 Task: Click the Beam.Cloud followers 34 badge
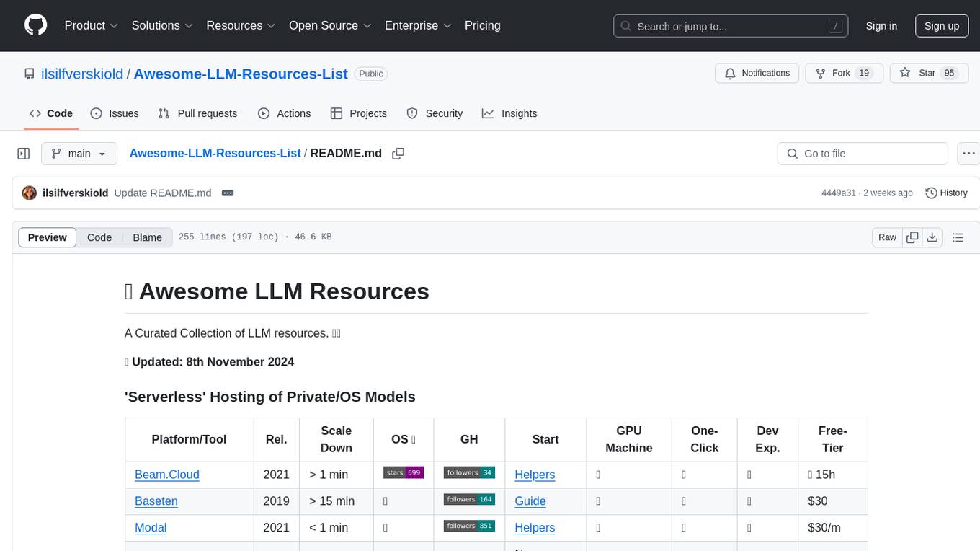click(469, 472)
